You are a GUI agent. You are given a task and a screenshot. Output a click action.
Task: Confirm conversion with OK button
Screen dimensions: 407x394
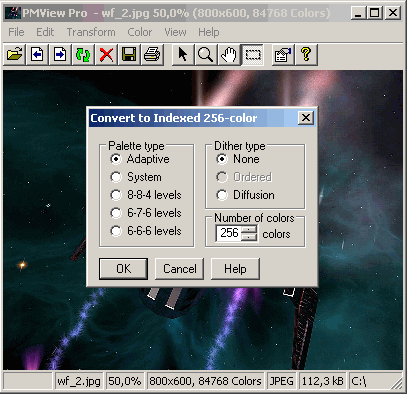coord(123,269)
